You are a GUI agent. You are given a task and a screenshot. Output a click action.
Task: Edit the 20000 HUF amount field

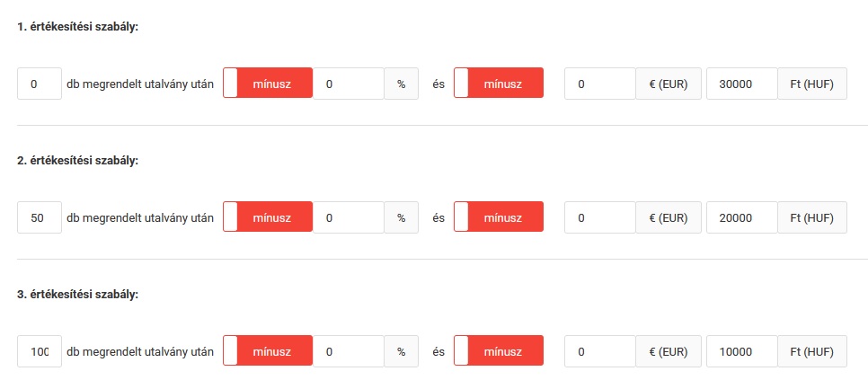click(x=741, y=217)
